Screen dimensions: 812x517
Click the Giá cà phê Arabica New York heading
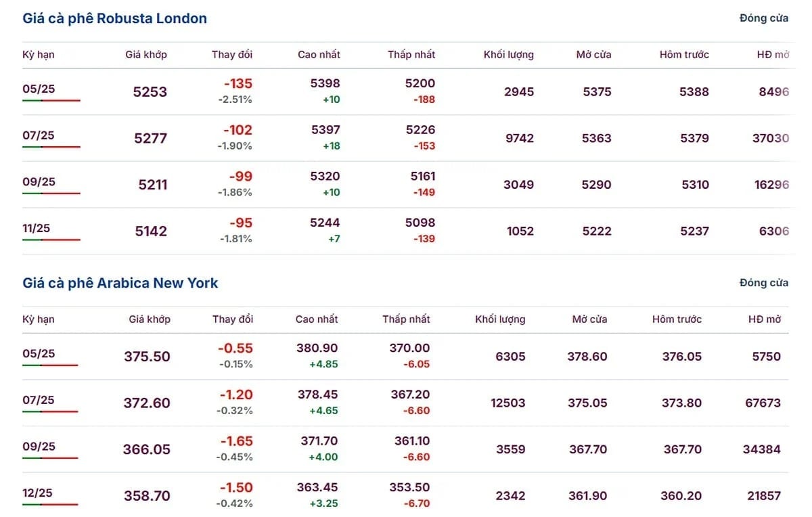pos(120,283)
